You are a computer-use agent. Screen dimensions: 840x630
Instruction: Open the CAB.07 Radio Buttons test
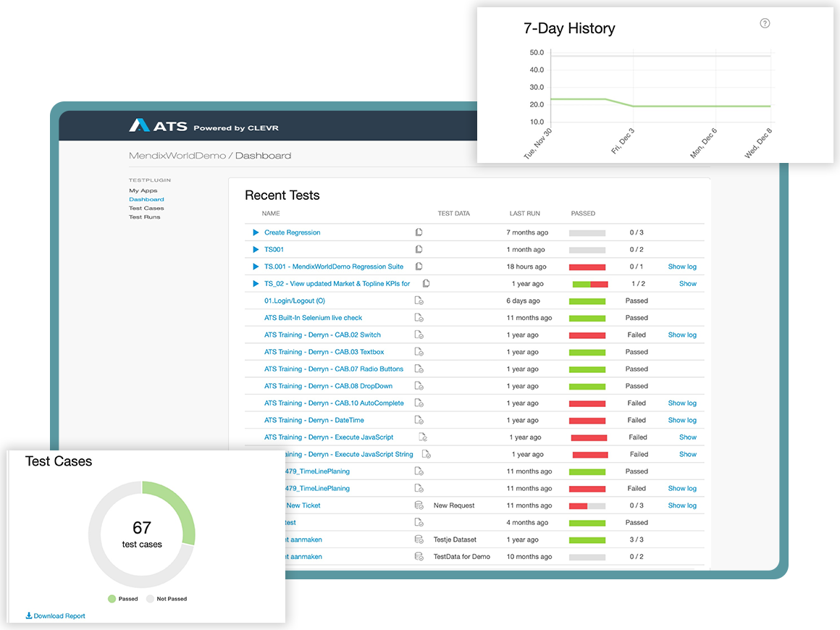coord(334,369)
